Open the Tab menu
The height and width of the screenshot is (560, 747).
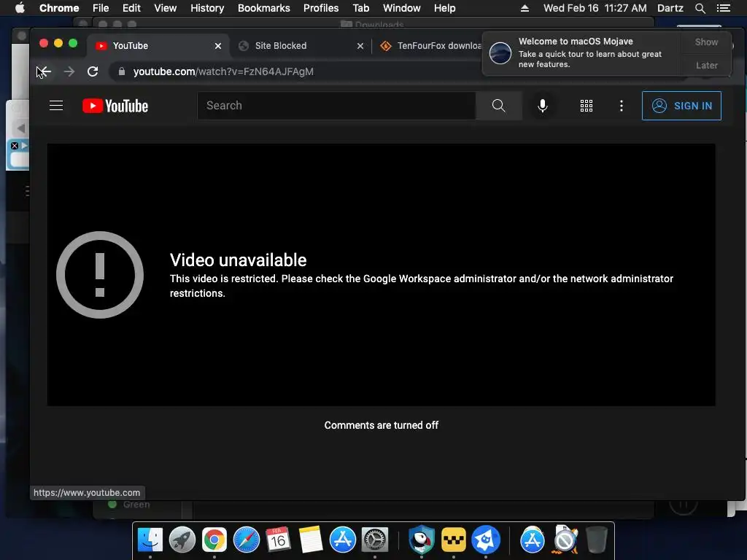click(x=360, y=8)
